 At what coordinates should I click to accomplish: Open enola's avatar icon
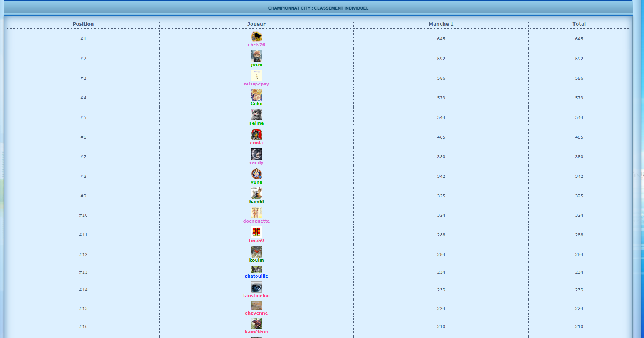click(256, 134)
